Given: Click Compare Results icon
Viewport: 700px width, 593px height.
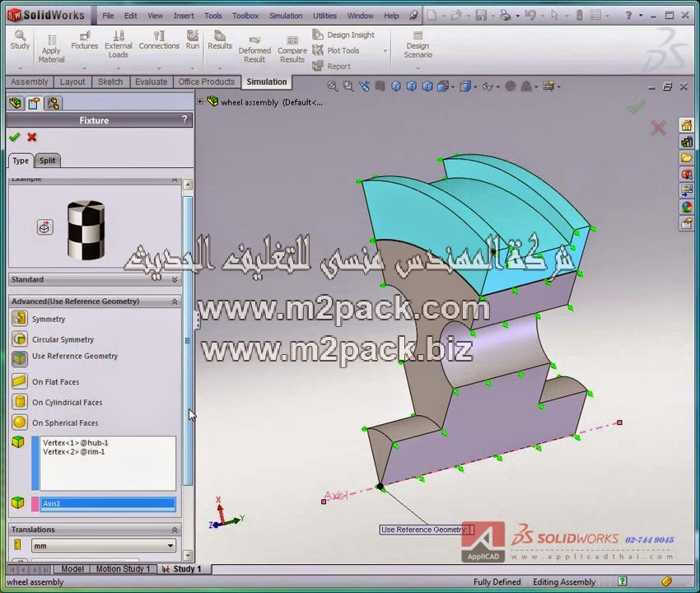Looking at the screenshot, I should (292, 49).
